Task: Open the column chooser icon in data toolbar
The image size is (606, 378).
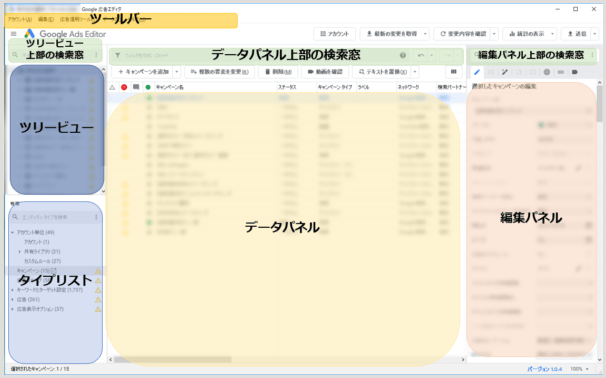Action: click(x=454, y=72)
